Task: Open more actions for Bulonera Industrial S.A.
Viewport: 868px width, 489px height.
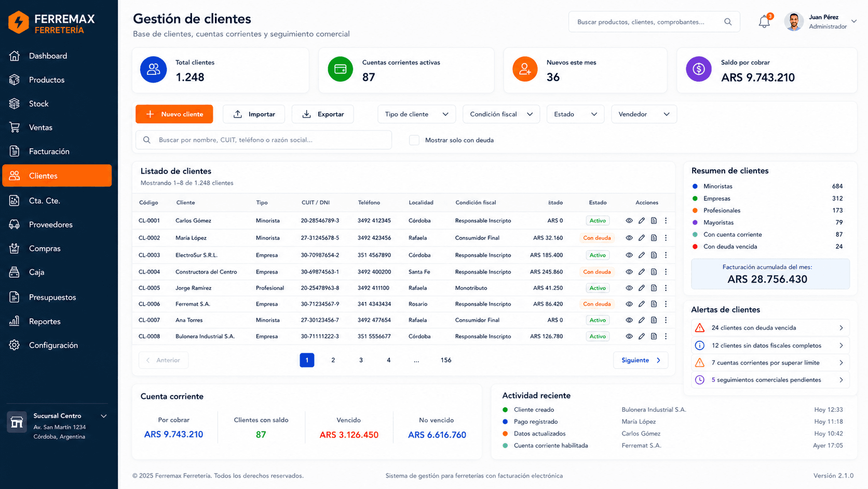Action: pyautogui.click(x=666, y=336)
